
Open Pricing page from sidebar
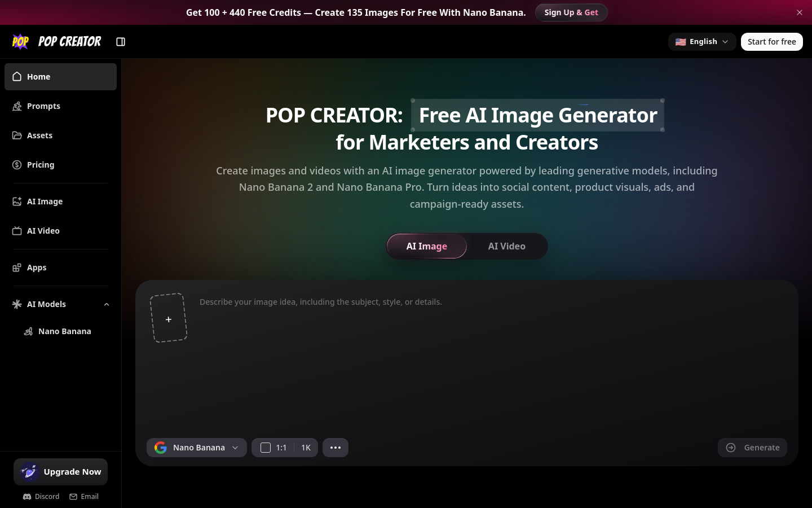click(x=60, y=165)
